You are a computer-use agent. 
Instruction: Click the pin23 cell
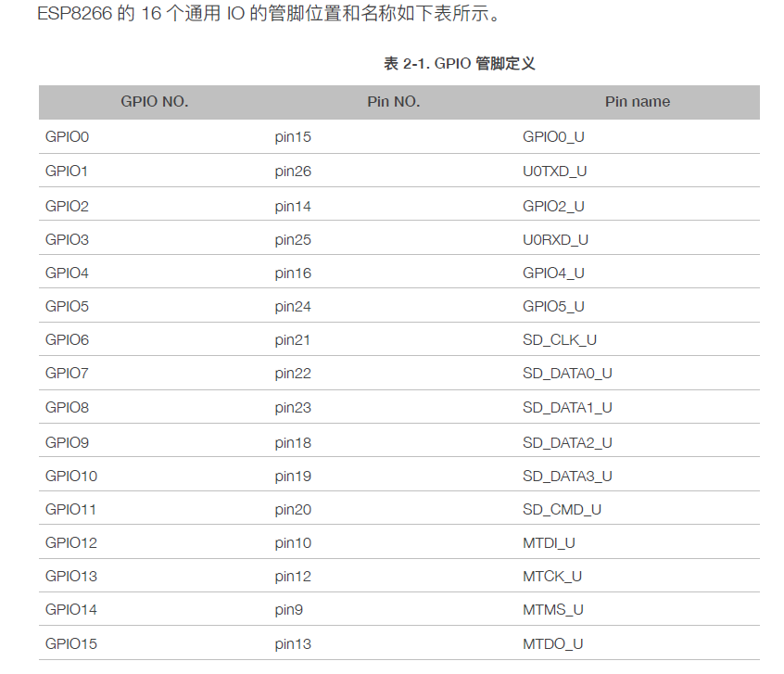[x=293, y=408]
